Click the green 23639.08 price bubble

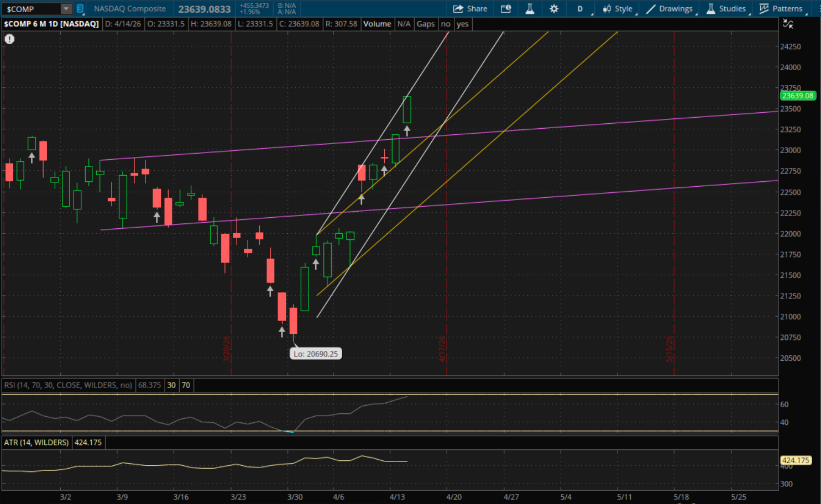[797, 96]
